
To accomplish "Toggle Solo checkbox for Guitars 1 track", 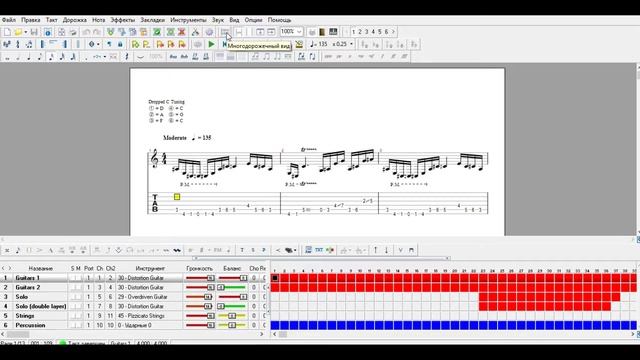I will click(x=72, y=278).
